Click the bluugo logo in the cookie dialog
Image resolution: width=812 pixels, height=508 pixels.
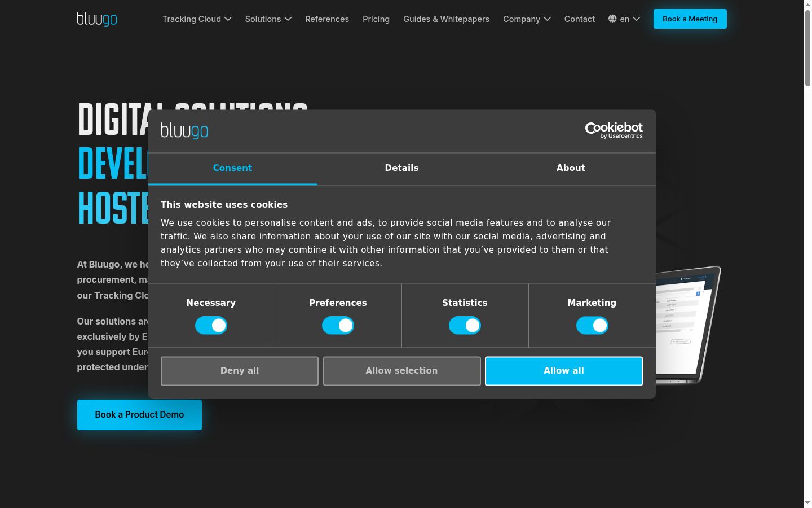coord(184,131)
